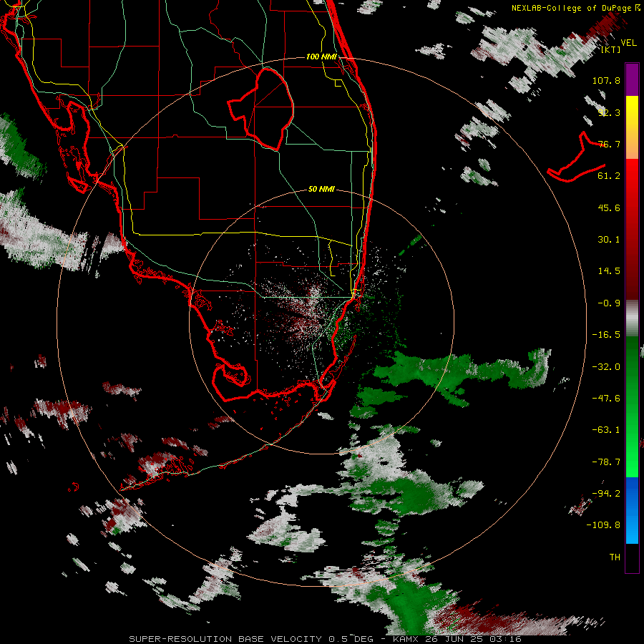Viewport: 644px width, 644px height.
Task: Click the -94.2 velocity scale value
Action: (606, 494)
